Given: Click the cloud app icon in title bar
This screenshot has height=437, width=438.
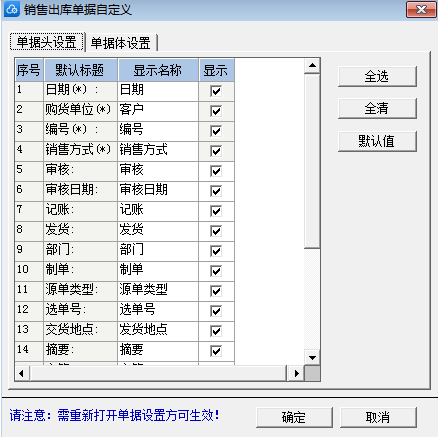Looking at the screenshot, I should click(x=12, y=9).
